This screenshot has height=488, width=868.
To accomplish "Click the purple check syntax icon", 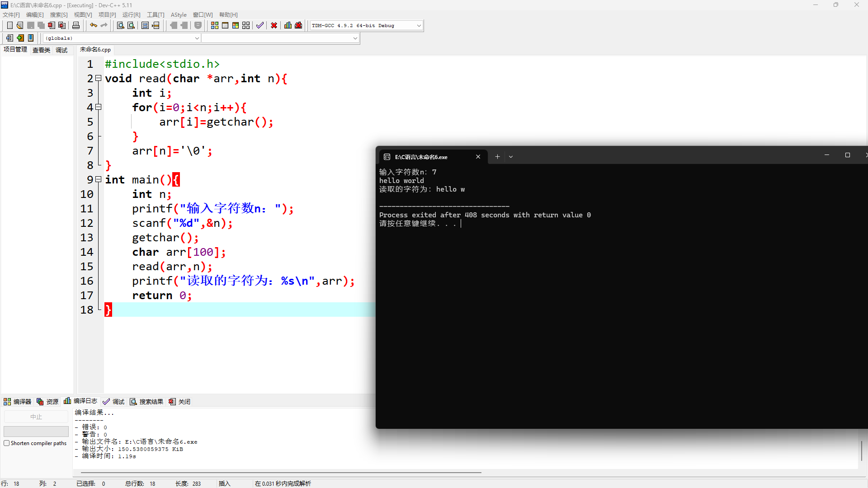I will (x=259, y=25).
